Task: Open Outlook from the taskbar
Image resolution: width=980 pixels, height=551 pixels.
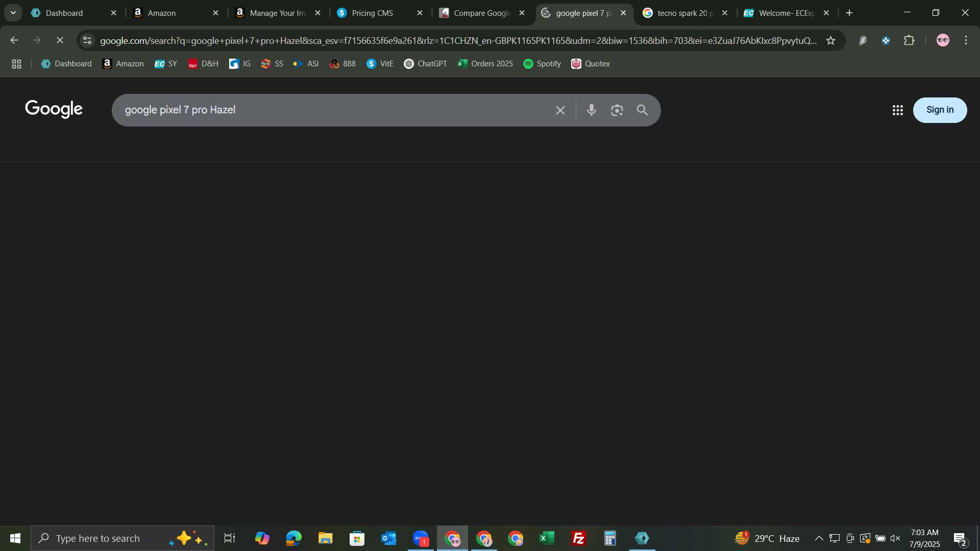Action: (389, 538)
